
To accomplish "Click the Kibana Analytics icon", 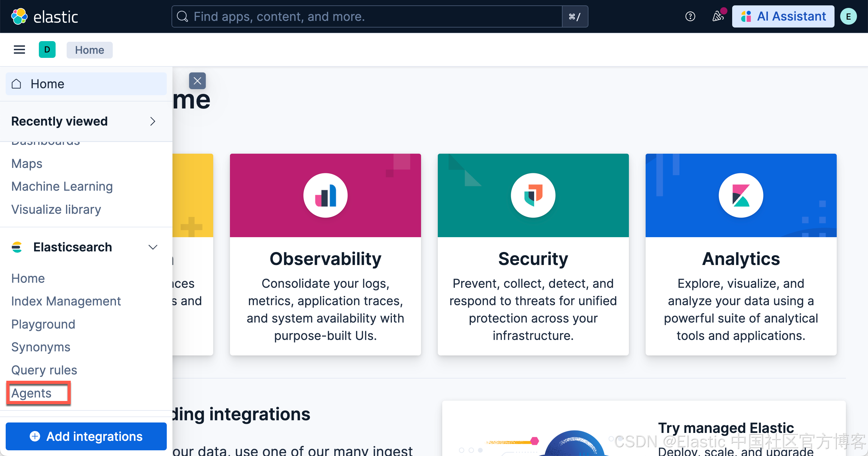I will (x=741, y=195).
